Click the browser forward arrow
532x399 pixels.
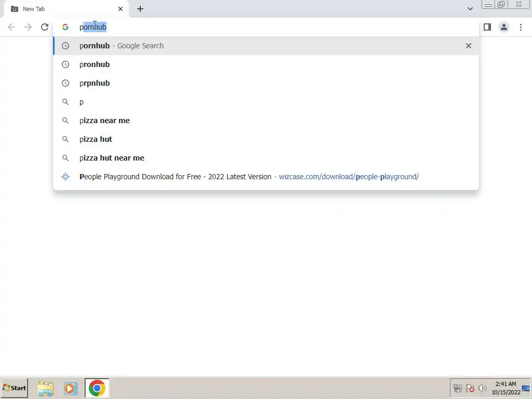pos(28,27)
